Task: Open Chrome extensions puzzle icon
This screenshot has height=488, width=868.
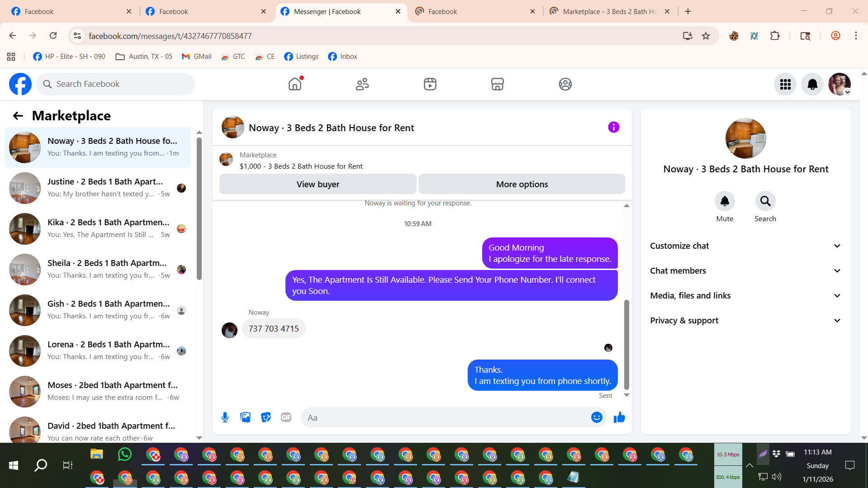Action: click(775, 36)
